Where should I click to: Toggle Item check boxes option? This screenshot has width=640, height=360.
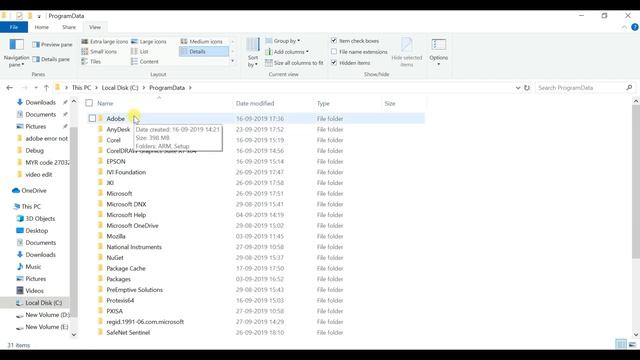[334, 41]
